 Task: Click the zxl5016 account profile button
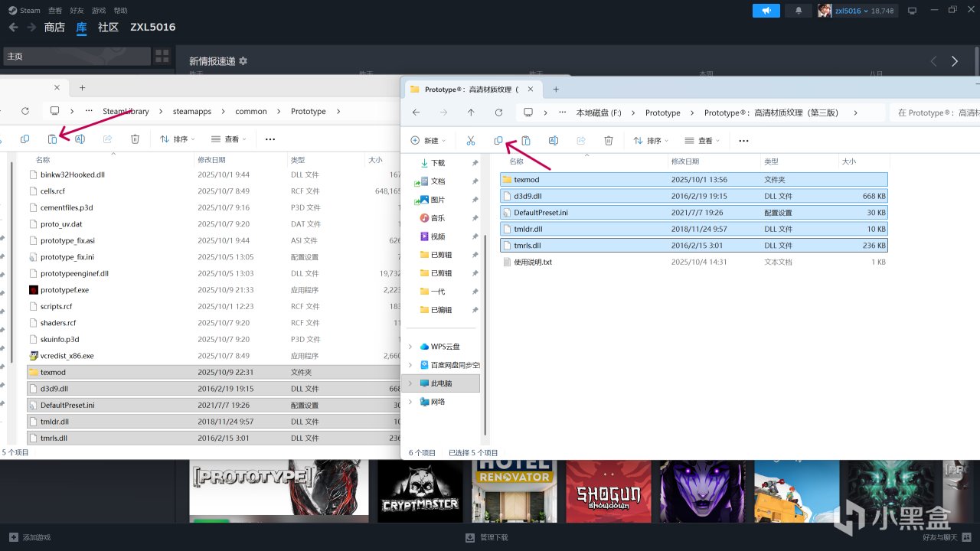856,11
